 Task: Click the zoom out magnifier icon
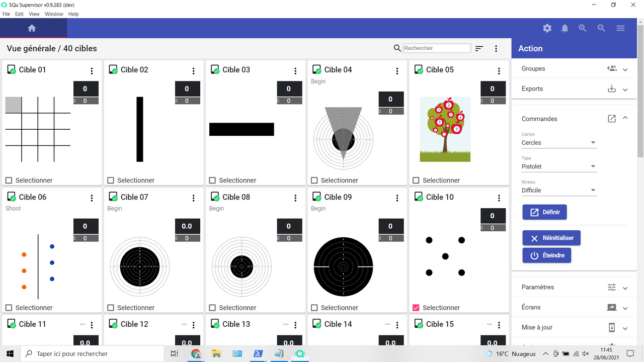(x=601, y=28)
